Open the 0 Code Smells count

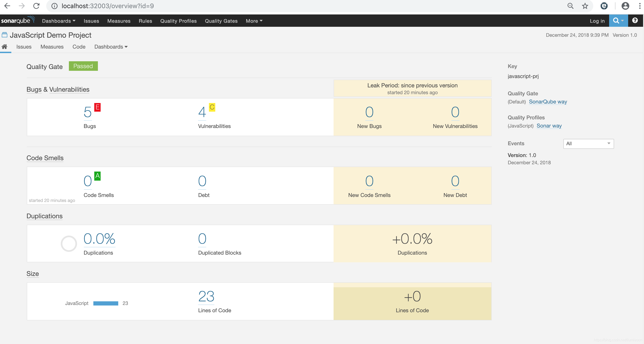87,181
